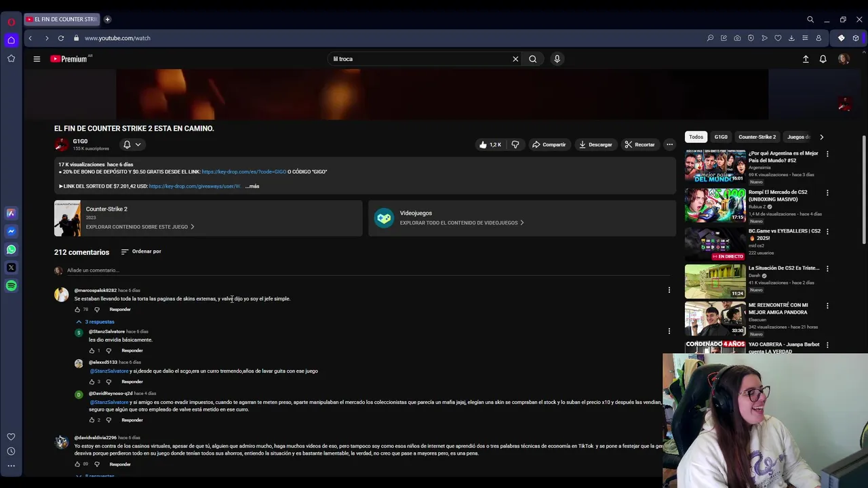Open options for Rompí El Mercado video
Viewport: 868px width, 488px height.
827,193
